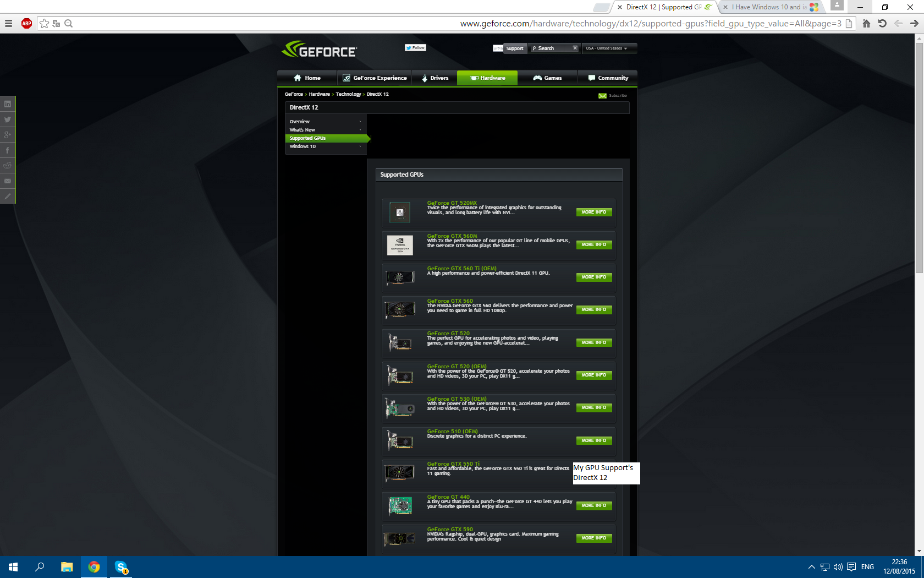This screenshot has width=924, height=578.
Task: Open Games navigation tab
Action: (x=548, y=78)
